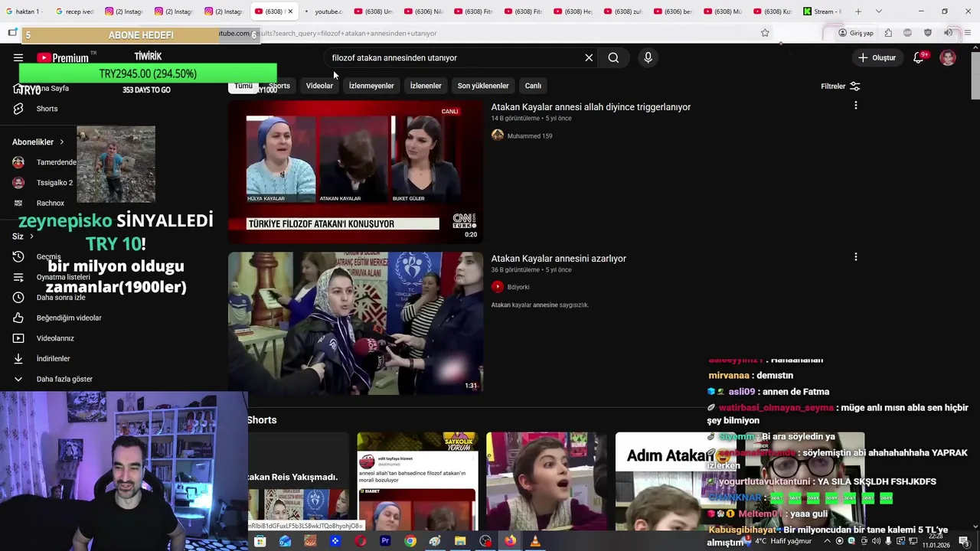Visit the Bdiyorki channel
Screen dimensions: 980x551
pos(518,287)
